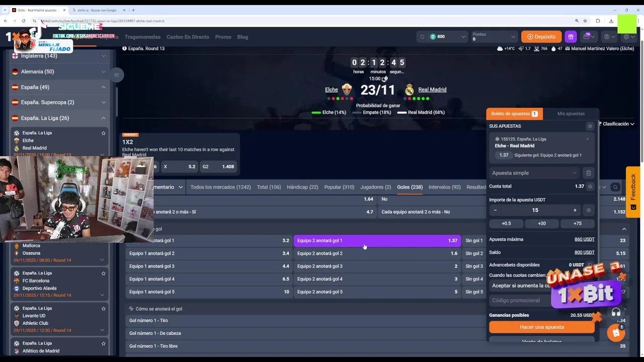644x362 pixels.
Task: Open Jugadores (2) tab
Action: 375,187
